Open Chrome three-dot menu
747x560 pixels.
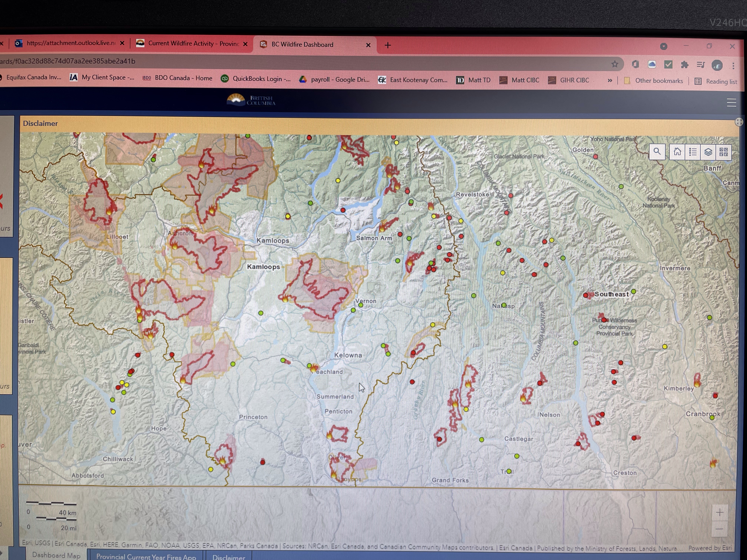pos(733,66)
